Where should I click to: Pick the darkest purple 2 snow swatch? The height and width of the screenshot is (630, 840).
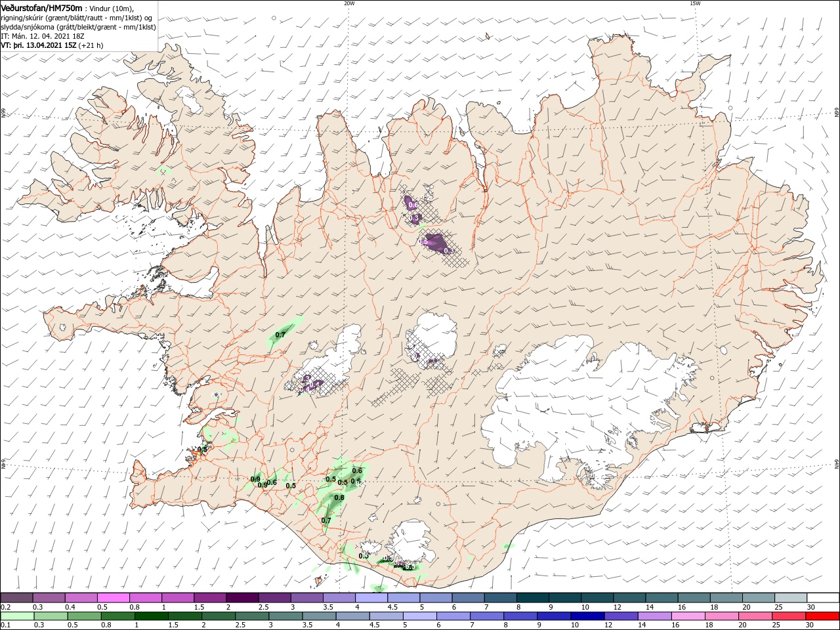241,598
